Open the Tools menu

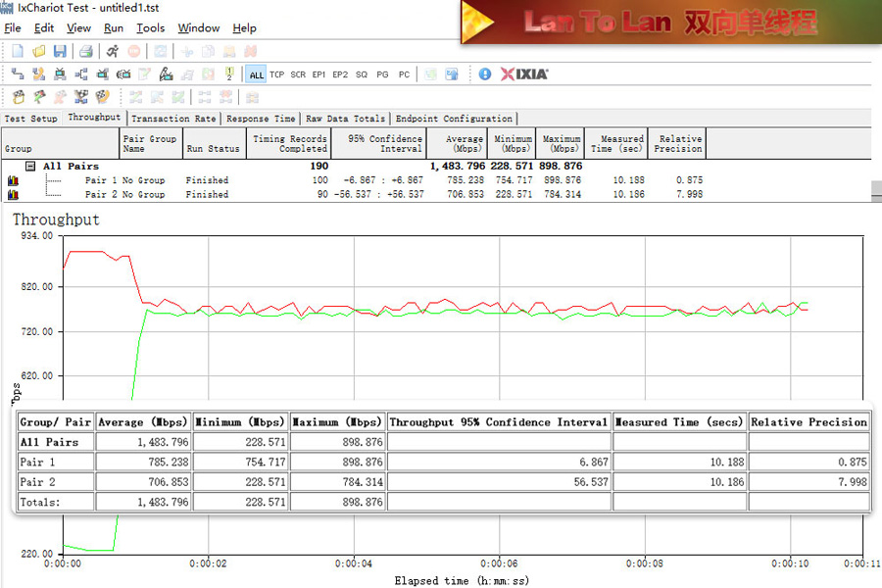click(x=150, y=28)
